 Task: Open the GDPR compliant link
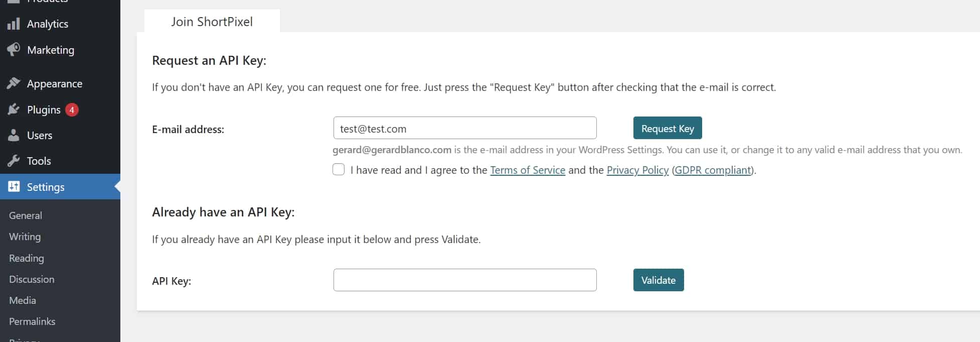point(713,170)
